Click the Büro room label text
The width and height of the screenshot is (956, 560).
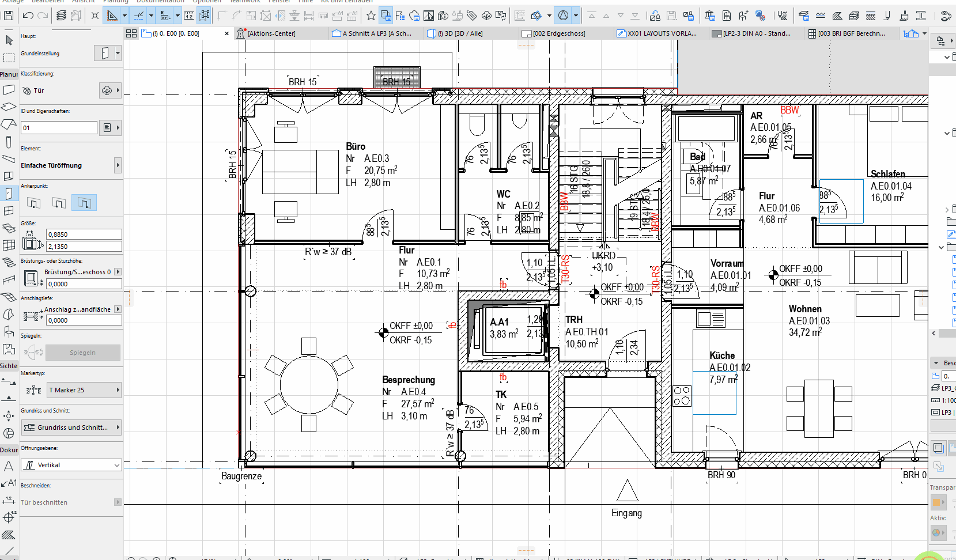click(x=356, y=146)
